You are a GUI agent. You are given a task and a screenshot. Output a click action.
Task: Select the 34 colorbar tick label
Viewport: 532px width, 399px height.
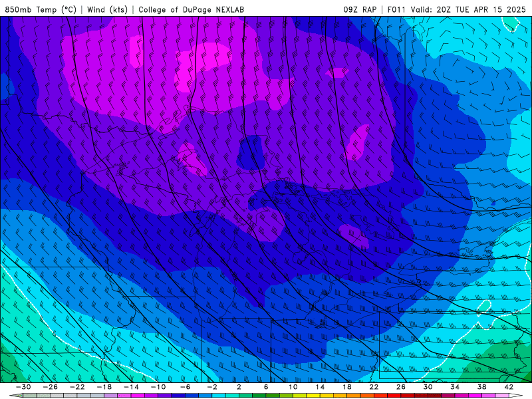click(455, 387)
